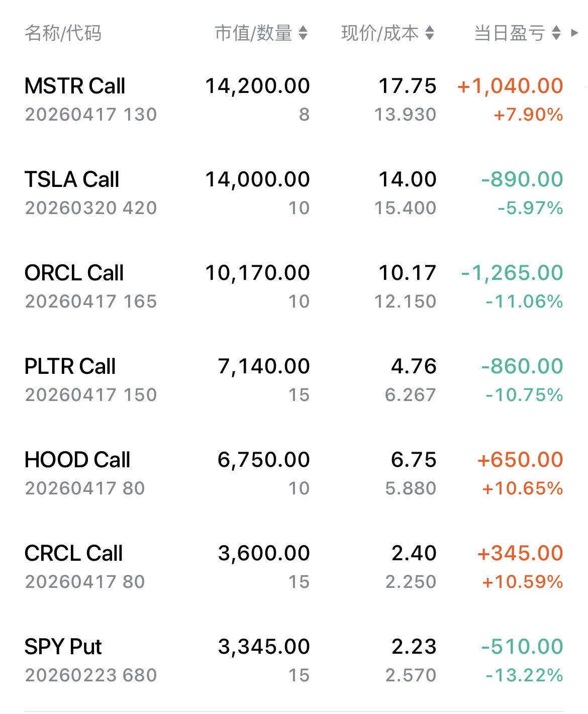This screenshot has width=588, height=714.
Task: Tap MSTR daily gain +1,040.00
Action: (510, 86)
